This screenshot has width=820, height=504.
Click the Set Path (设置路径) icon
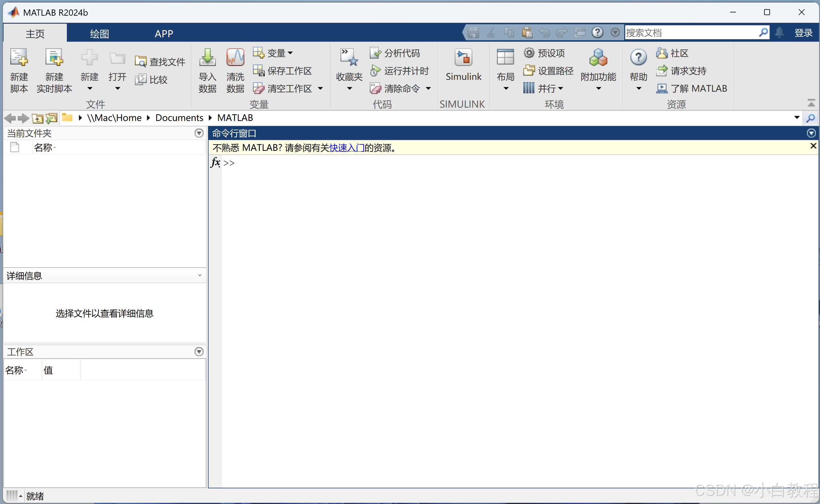[x=529, y=70]
